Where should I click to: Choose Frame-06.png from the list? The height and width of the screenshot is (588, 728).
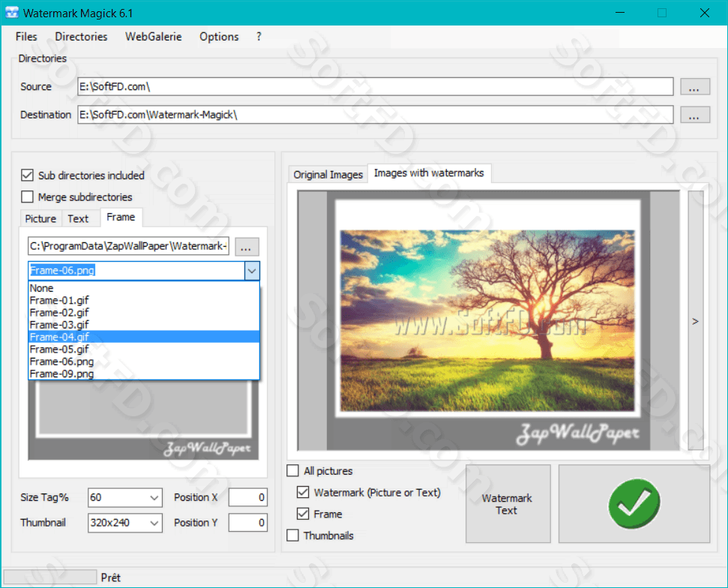144,361
